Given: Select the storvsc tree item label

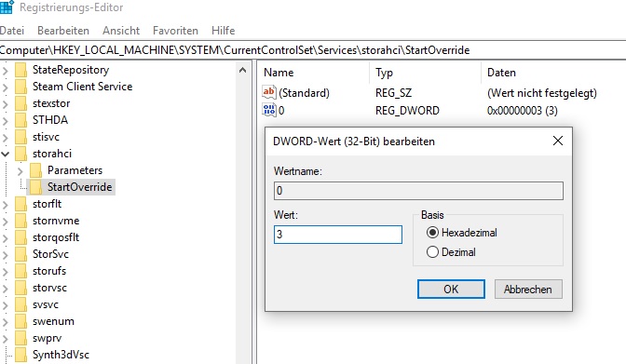Looking at the screenshot, I should tap(49, 288).
